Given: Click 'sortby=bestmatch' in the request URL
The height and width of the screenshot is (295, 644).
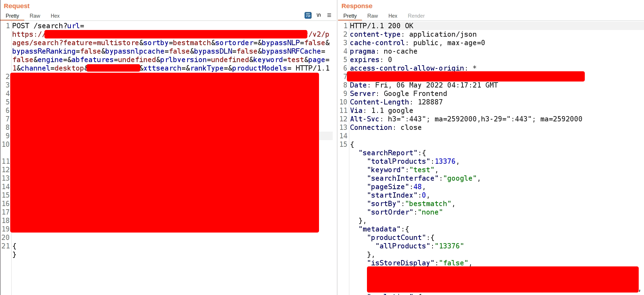Looking at the screenshot, I should [x=177, y=43].
